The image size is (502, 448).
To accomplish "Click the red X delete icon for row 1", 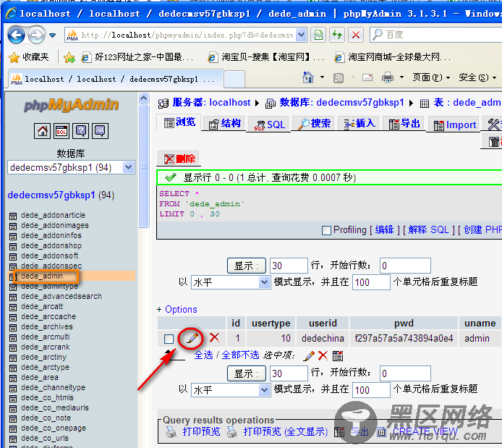I will pyautogui.click(x=215, y=337).
